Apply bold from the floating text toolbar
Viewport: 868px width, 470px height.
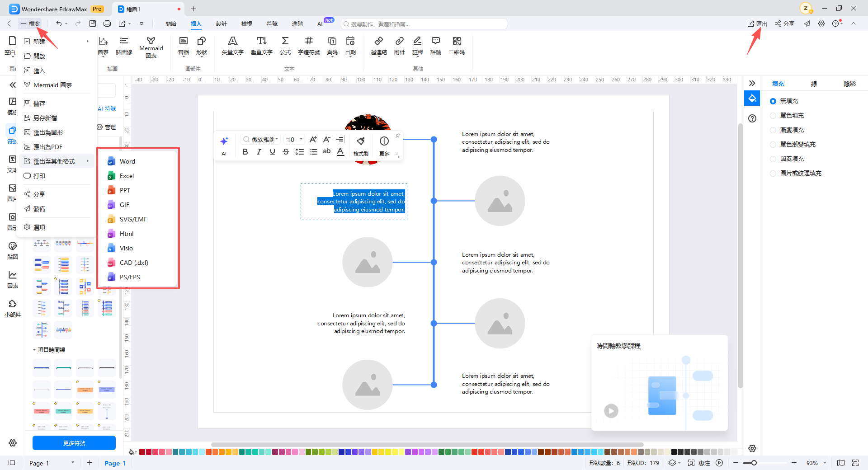tap(245, 152)
